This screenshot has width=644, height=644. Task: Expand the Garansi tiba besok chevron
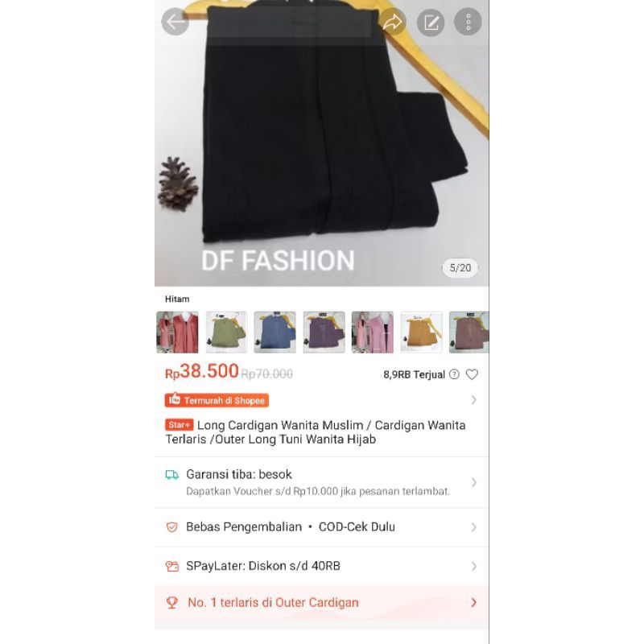click(x=473, y=482)
